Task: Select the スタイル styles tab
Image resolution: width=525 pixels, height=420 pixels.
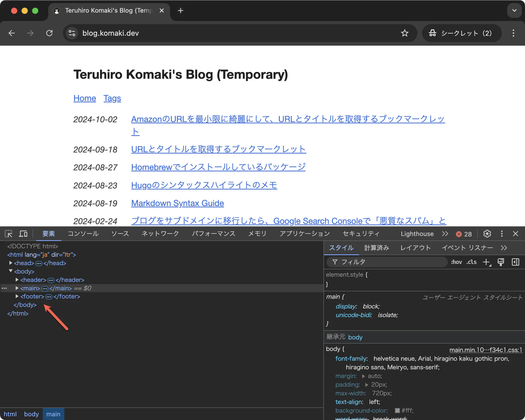Action: click(342, 248)
